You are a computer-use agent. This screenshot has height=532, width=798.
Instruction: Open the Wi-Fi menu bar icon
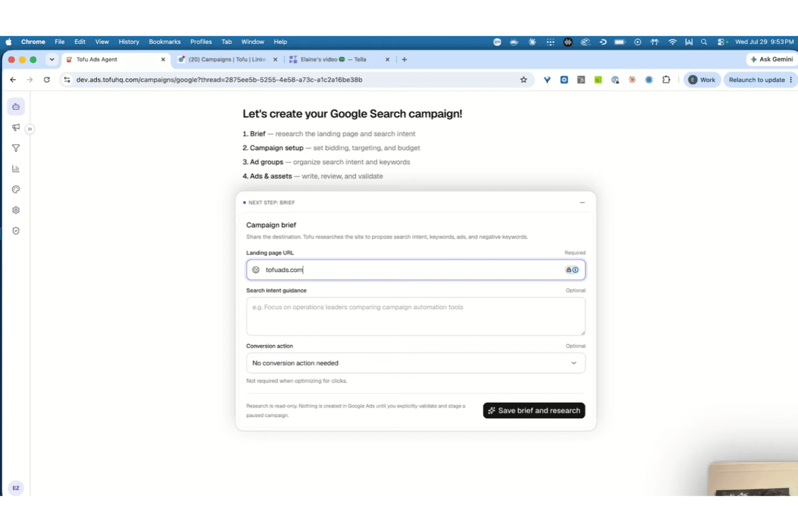pos(672,42)
